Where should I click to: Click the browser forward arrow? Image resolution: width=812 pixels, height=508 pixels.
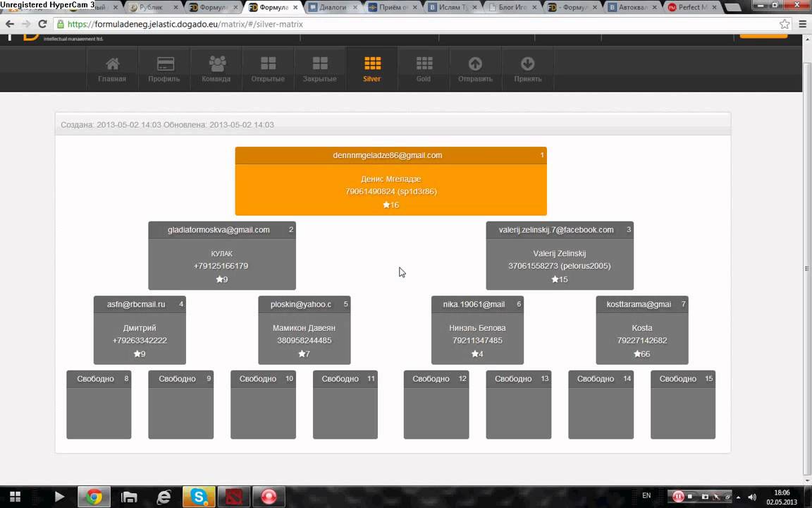coord(26,24)
